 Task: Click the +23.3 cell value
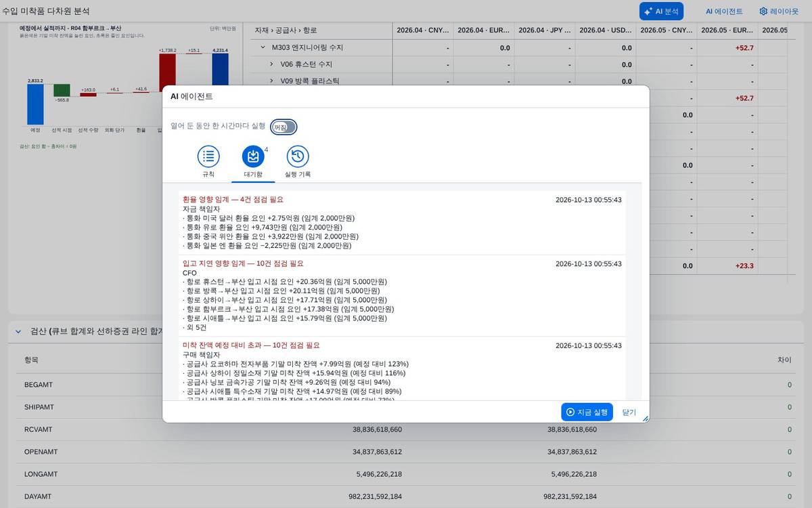(744, 266)
